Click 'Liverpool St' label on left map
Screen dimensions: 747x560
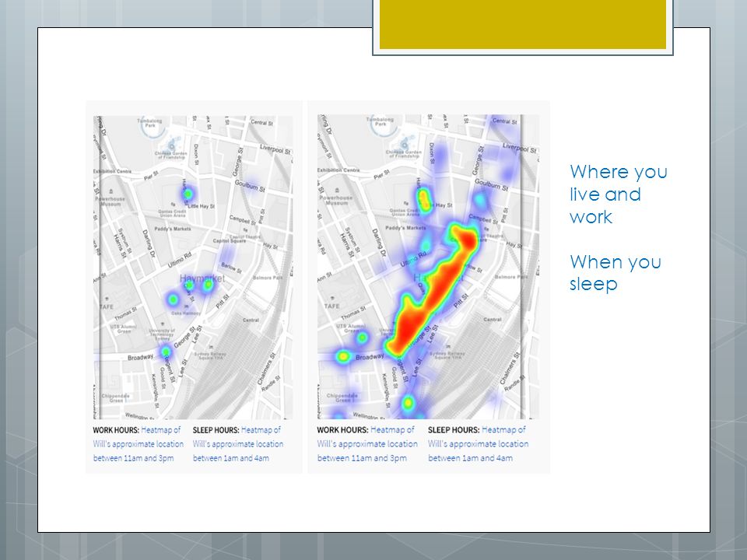coord(275,149)
